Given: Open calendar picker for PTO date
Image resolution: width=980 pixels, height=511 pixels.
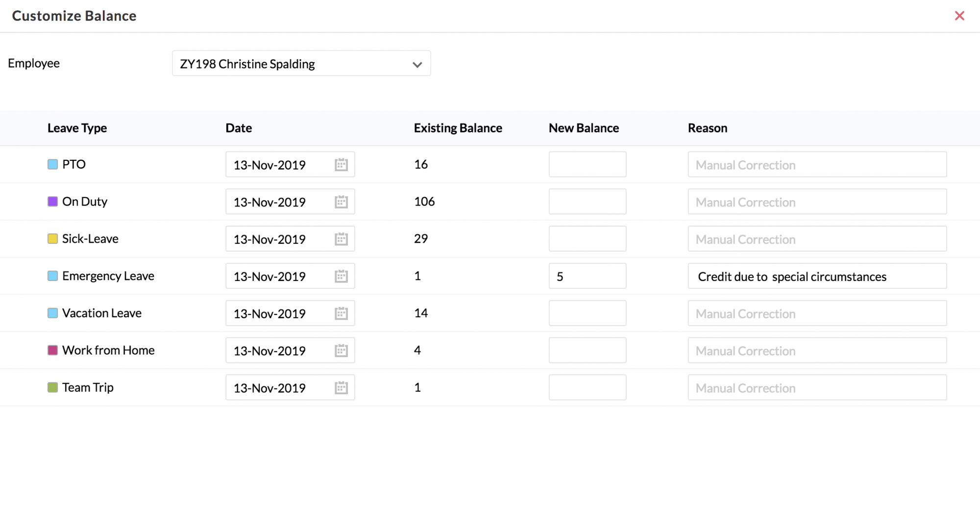Looking at the screenshot, I should pos(341,165).
